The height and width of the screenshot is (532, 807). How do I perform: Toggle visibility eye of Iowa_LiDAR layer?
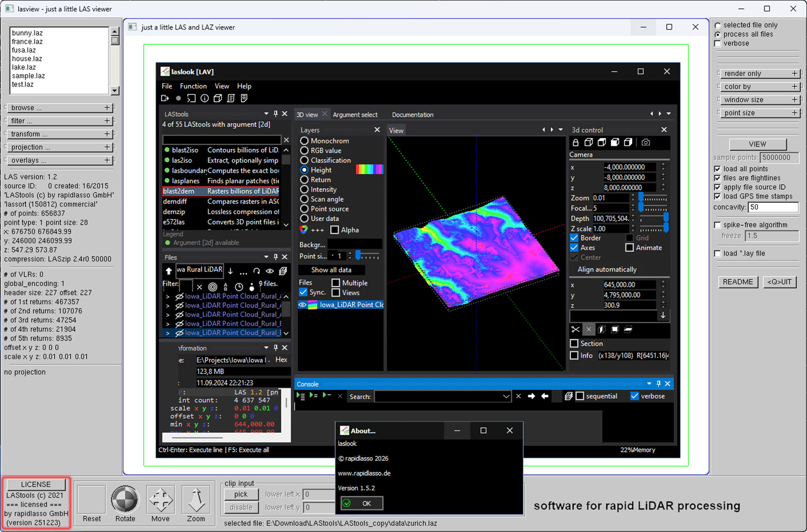(x=303, y=305)
